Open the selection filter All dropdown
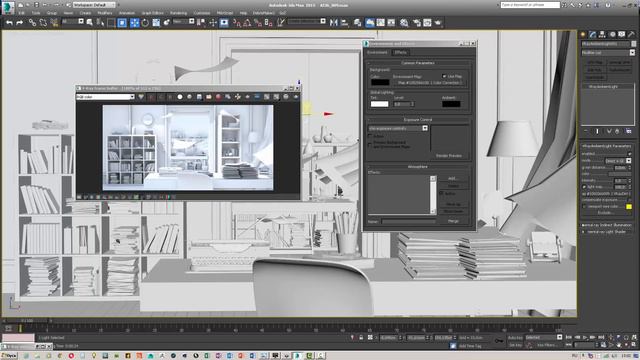This screenshot has width=640, height=360. click(x=73, y=21)
